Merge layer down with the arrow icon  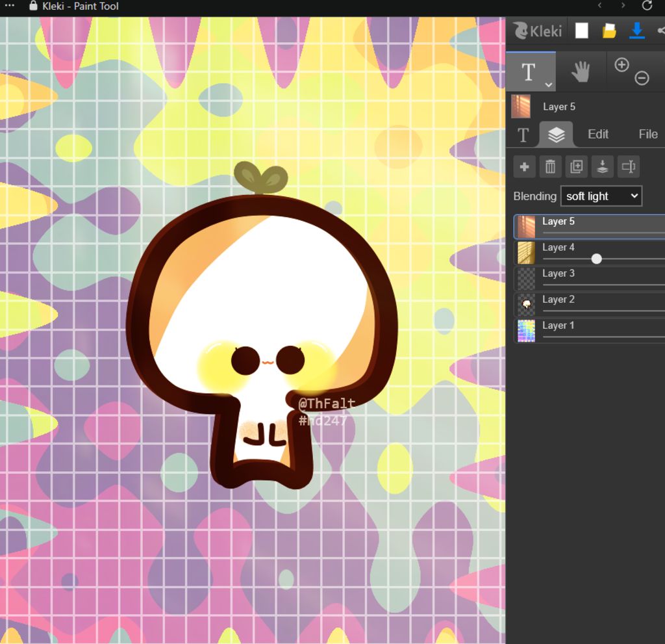(x=602, y=167)
